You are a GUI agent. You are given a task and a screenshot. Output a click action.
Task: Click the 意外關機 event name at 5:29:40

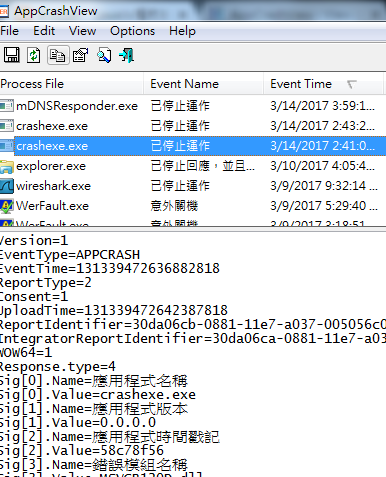pyautogui.click(x=174, y=206)
